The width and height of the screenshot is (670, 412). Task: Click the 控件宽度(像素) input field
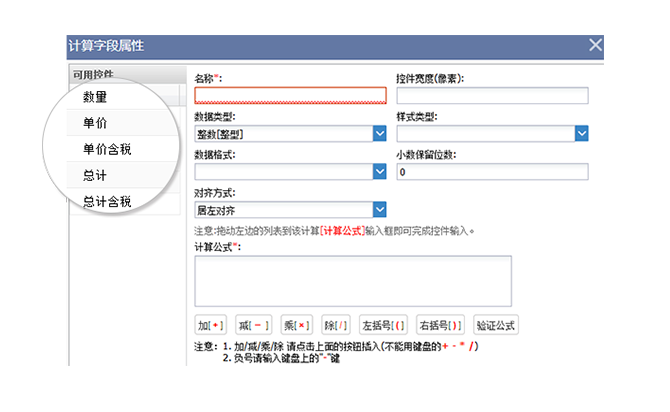(491, 96)
